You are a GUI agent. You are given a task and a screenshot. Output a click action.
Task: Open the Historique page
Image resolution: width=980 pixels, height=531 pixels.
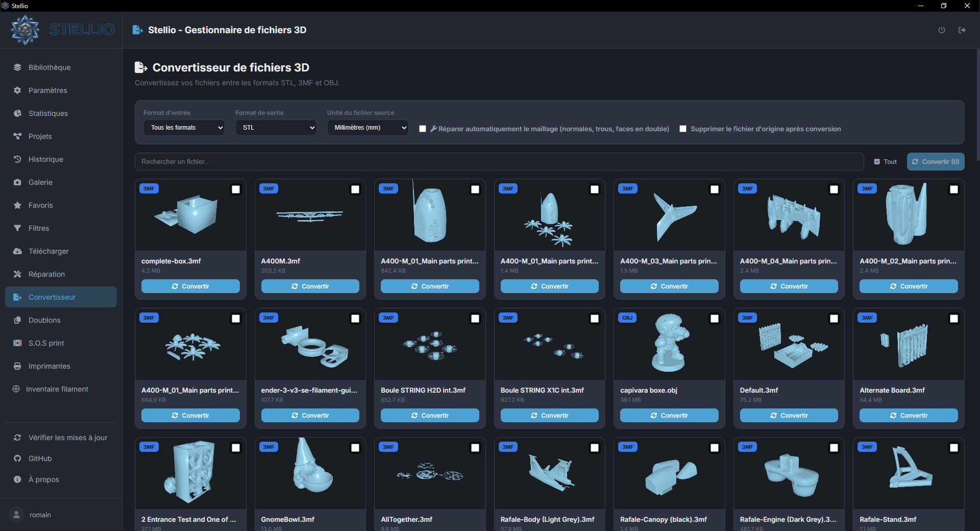(x=61, y=159)
